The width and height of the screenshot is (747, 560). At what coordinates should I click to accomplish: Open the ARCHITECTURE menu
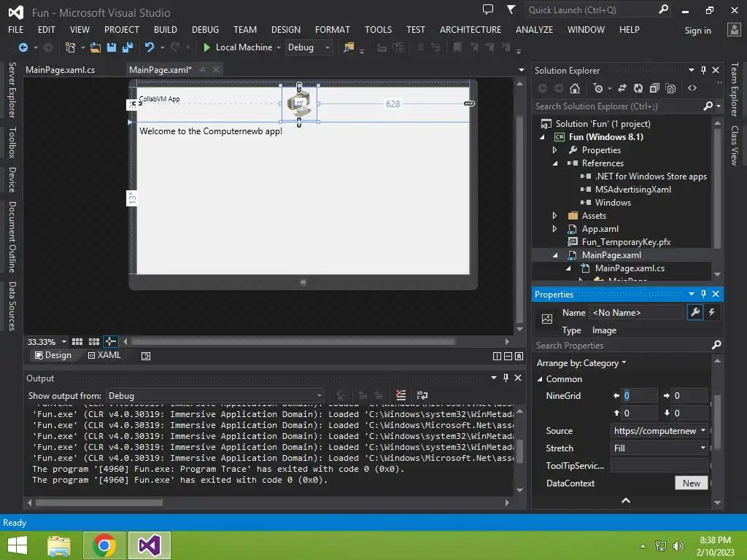(471, 29)
